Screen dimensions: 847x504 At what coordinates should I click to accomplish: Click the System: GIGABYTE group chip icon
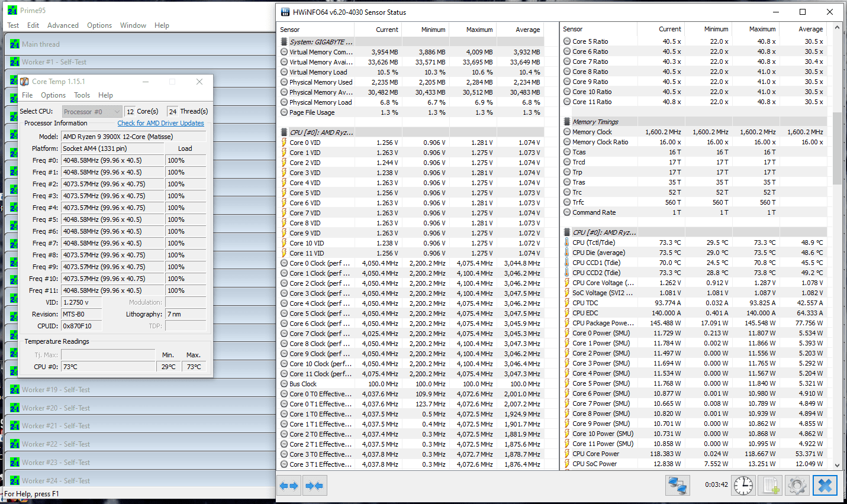[x=284, y=42]
